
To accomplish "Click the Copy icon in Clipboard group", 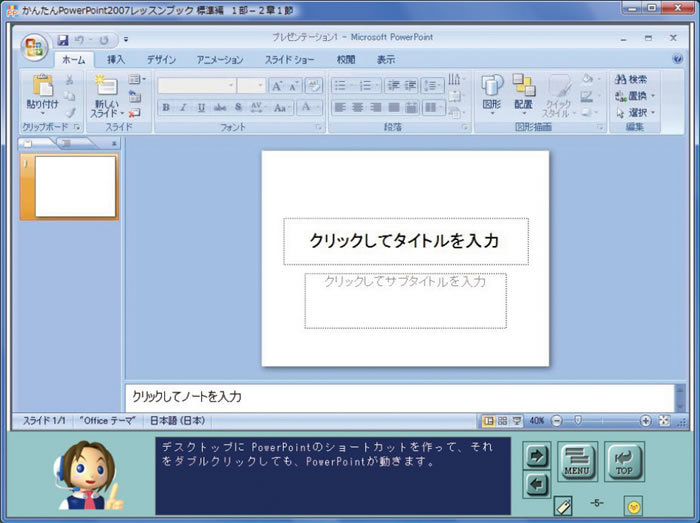I will 70,96.
